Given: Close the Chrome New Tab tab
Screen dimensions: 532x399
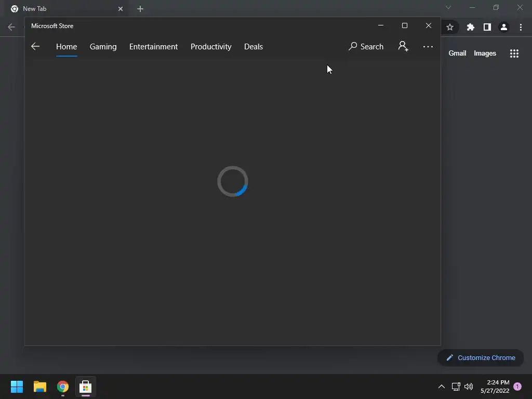Looking at the screenshot, I should (x=121, y=9).
